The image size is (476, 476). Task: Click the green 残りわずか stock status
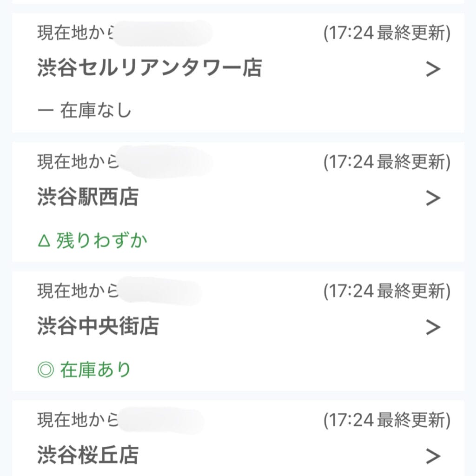pyautogui.click(x=102, y=241)
